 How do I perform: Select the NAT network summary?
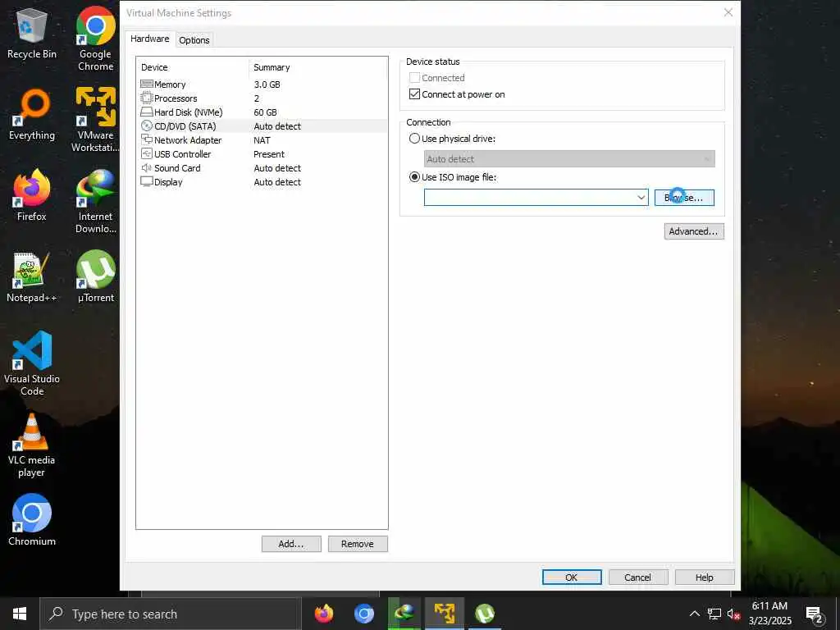[262, 139]
